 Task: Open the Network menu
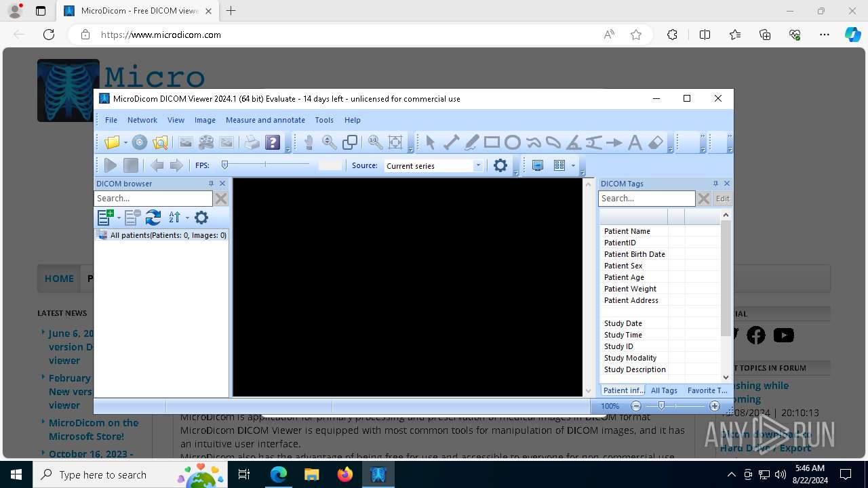[142, 120]
